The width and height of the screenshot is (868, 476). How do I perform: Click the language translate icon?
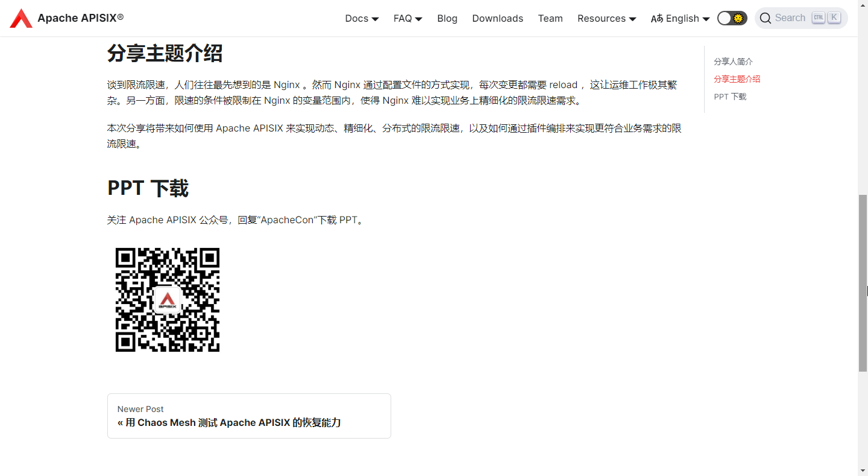657,19
